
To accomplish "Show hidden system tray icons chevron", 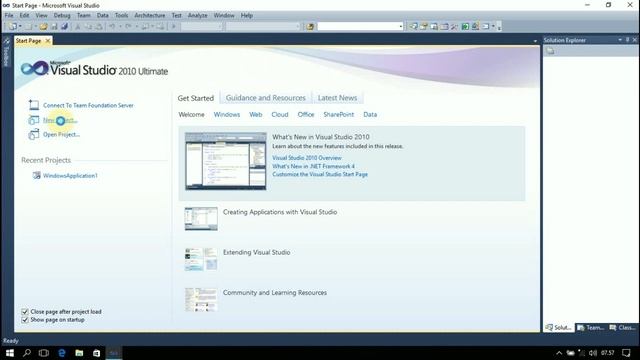I will pyautogui.click(x=559, y=353).
